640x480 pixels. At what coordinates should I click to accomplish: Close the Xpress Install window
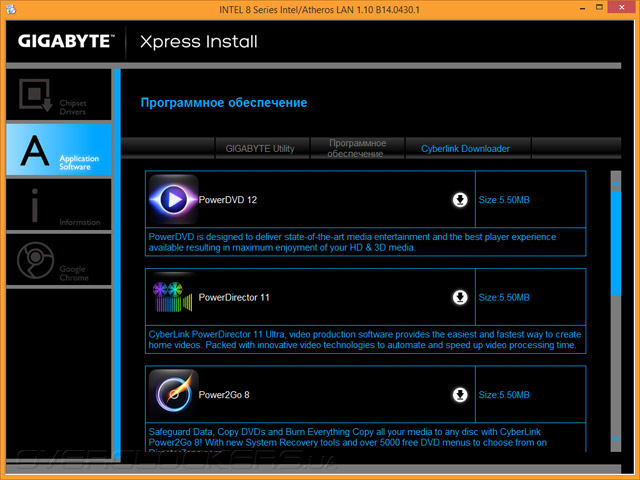tap(622, 7)
